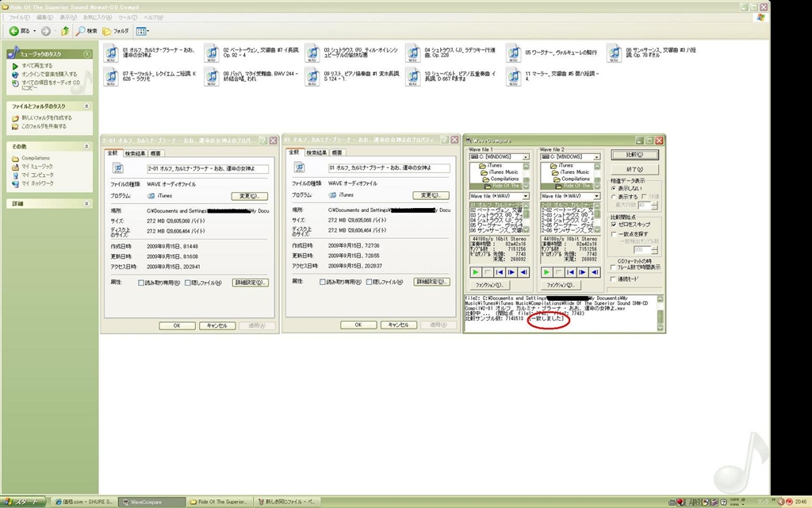The image size is (812, 508).
Task: Collapse File and Folder Tasks (ファイルとフォルダのタスク) panel
Action: coord(87,106)
